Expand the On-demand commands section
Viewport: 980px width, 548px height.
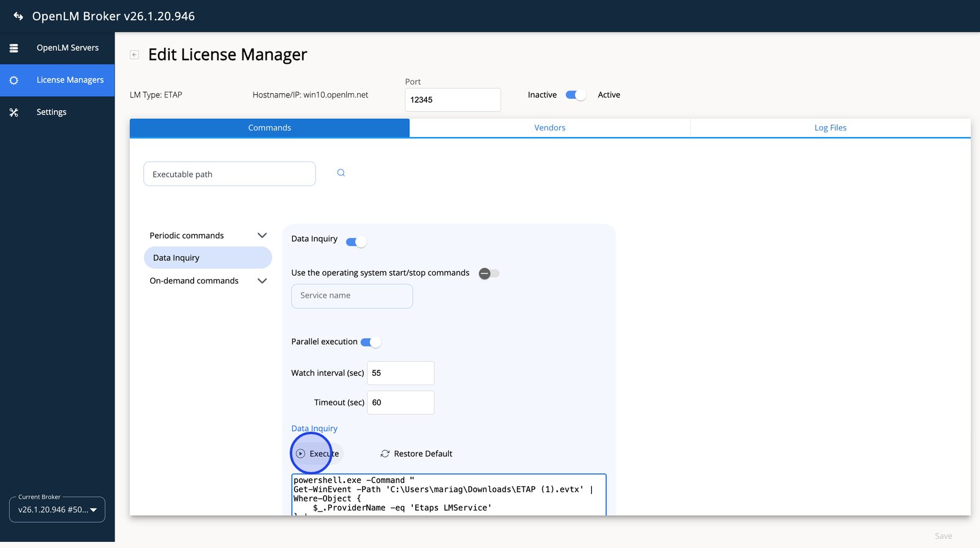[262, 281]
